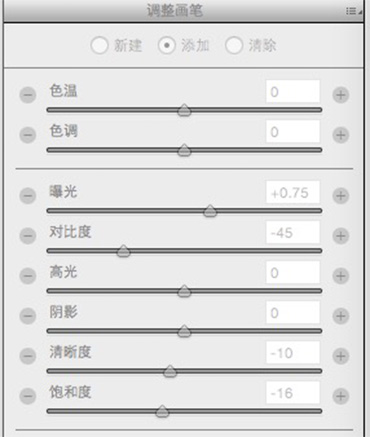Click the 色温 value input box
This screenshot has width=370, height=437.
293,91
